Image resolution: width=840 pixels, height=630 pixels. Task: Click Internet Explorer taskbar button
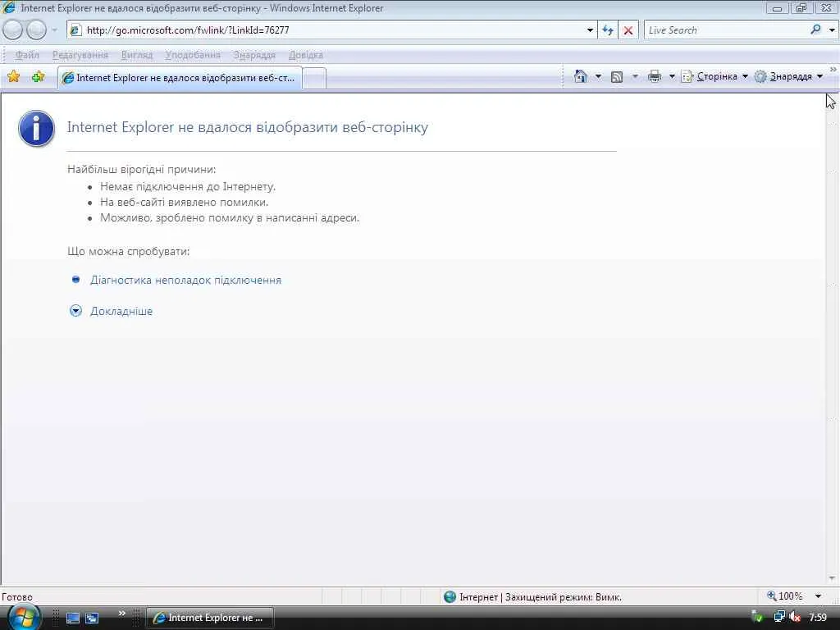click(210, 618)
